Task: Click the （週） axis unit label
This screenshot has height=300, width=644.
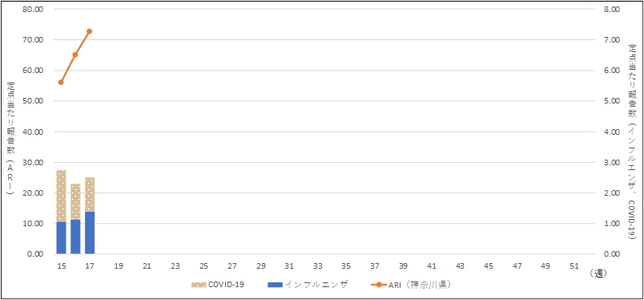Action: [597, 273]
